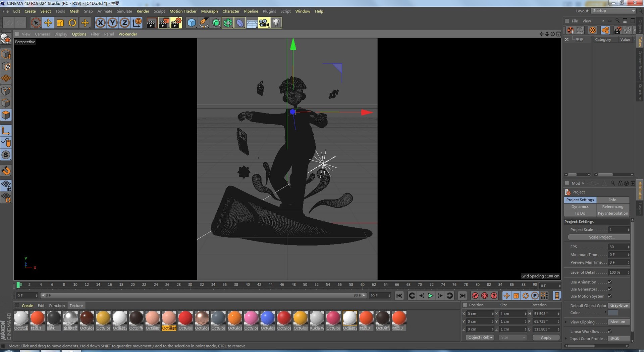This screenshot has width=644, height=352.
Task: Open the Simulate menu
Action: point(124,11)
